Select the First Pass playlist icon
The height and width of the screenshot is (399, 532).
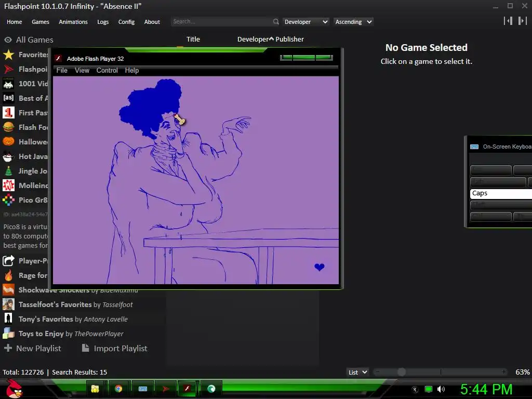pyautogui.click(x=8, y=113)
